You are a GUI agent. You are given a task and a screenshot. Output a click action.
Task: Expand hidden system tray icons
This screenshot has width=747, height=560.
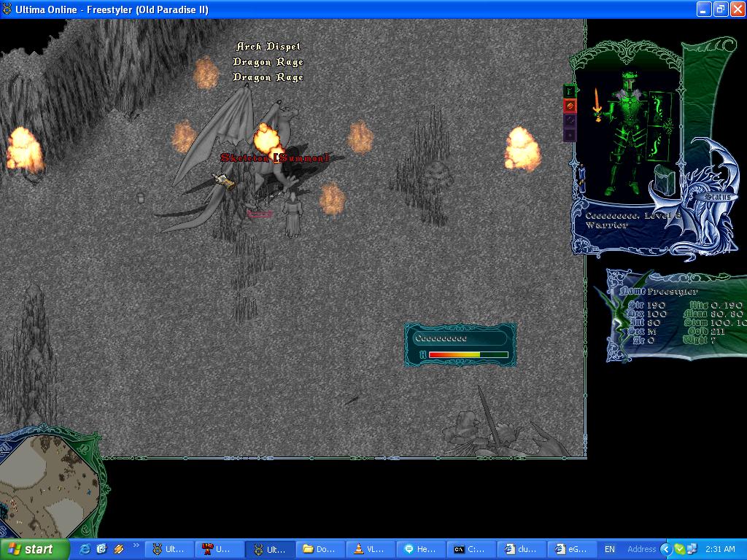click(x=665, y=549)
